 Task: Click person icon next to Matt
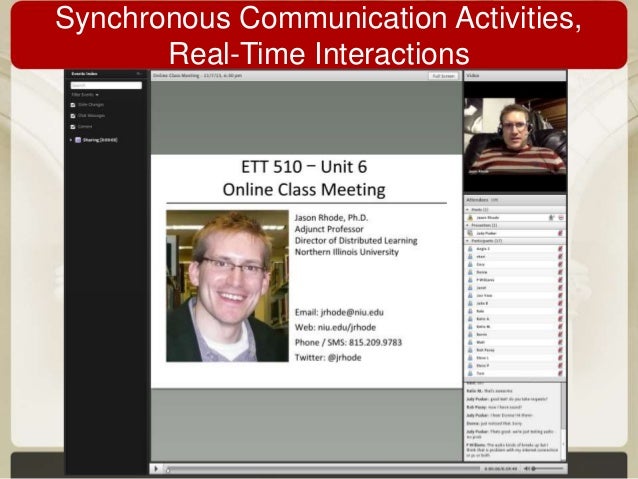click(x=470, y=342)
